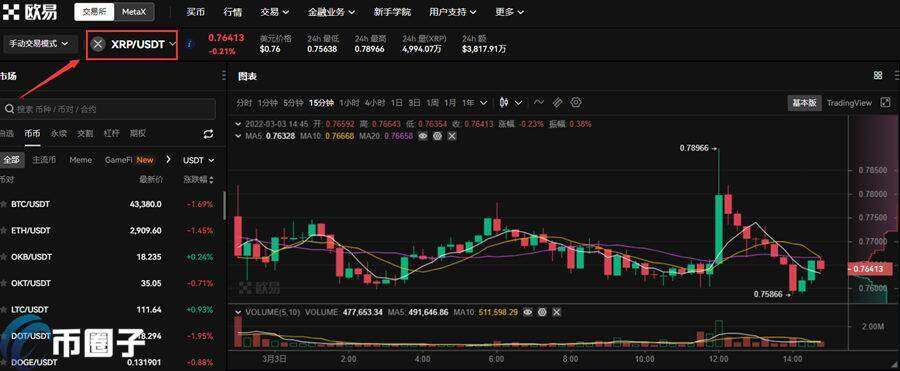Screen dimensions: 900x371
Task: Click the market list scrollbar
Action: (224, 205)
